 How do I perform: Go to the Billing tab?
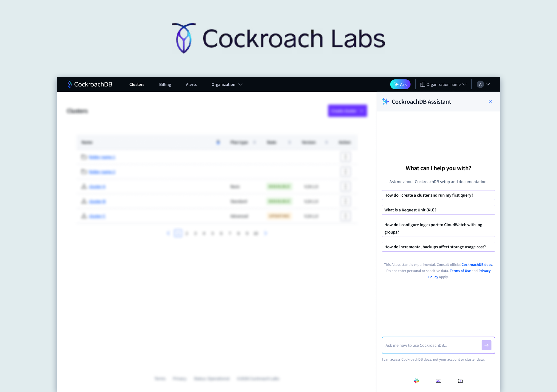165,84
